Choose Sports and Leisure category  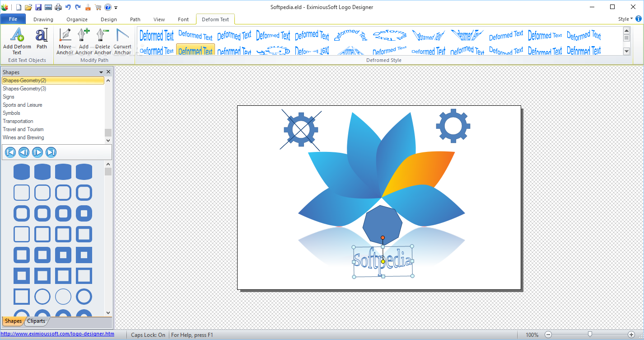53,105
